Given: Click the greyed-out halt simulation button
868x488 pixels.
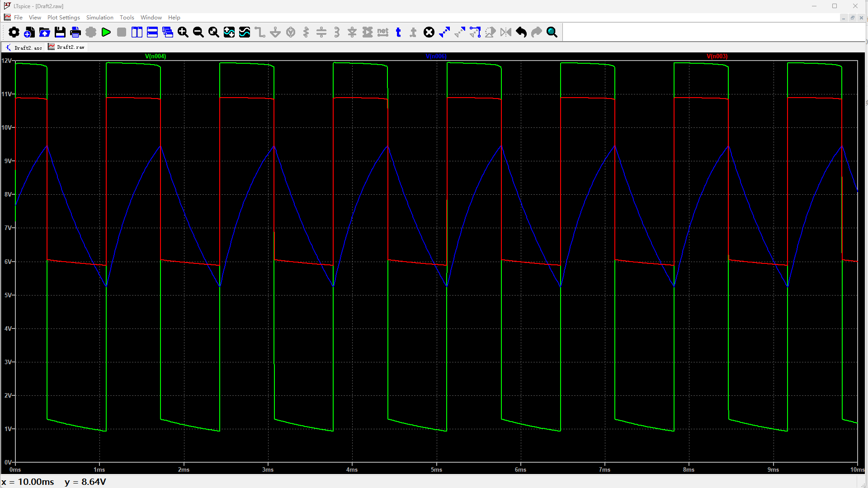Looking at the screenshot, I should tap(122, 32).
